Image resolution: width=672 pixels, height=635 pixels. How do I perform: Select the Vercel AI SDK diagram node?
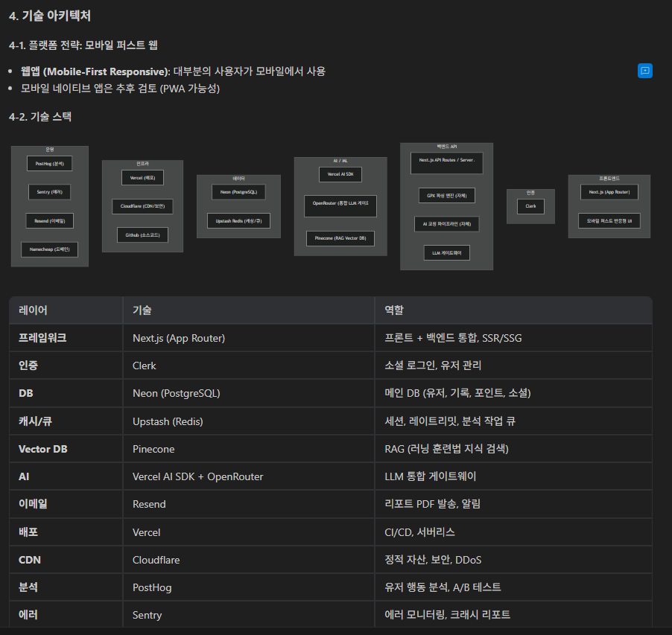point(340,174)
